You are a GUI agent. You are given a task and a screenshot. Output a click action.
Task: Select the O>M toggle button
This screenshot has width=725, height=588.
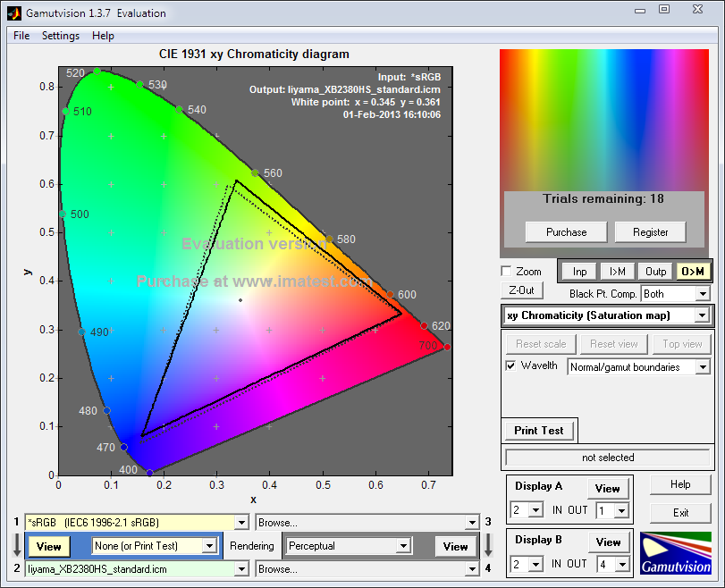pos(692,271)
